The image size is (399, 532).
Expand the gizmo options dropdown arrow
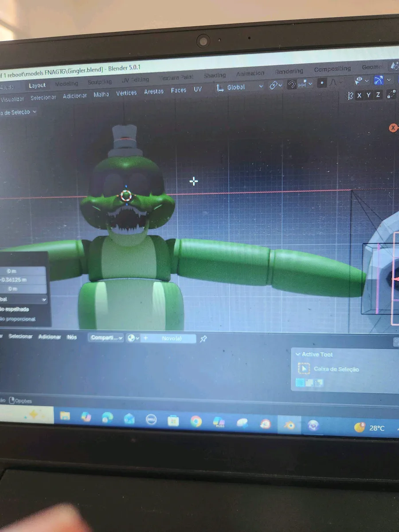pyautogui.click(x=389, y=80)
